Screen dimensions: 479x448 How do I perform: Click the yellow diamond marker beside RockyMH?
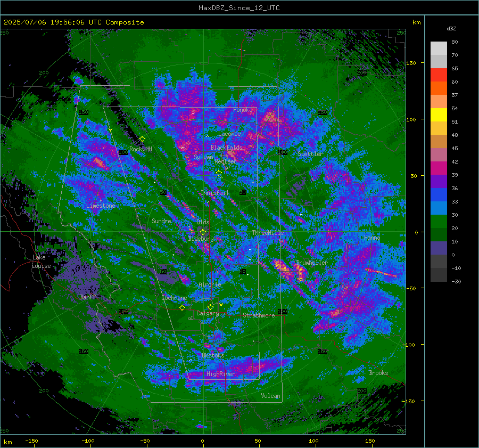tap(142, 139)
